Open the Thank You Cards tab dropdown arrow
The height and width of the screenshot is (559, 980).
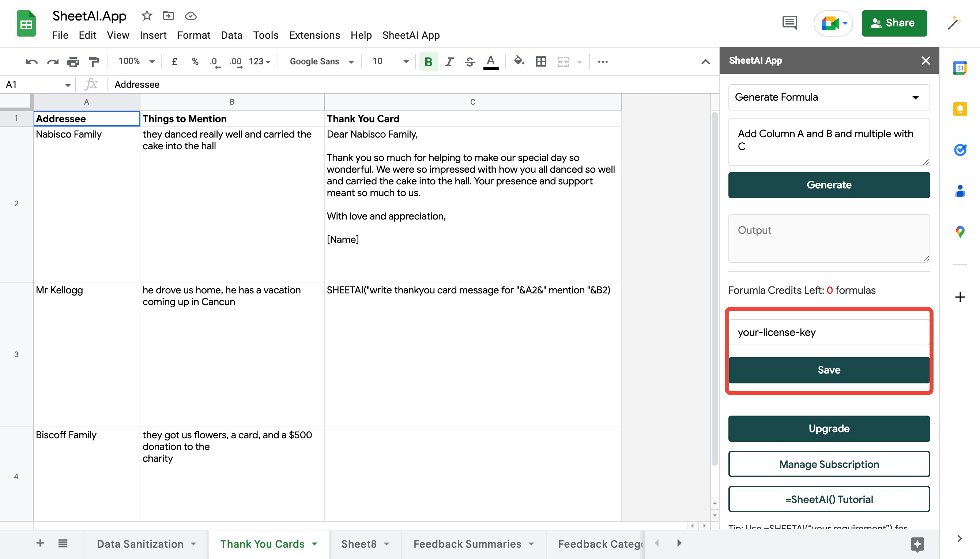(314, 544)
